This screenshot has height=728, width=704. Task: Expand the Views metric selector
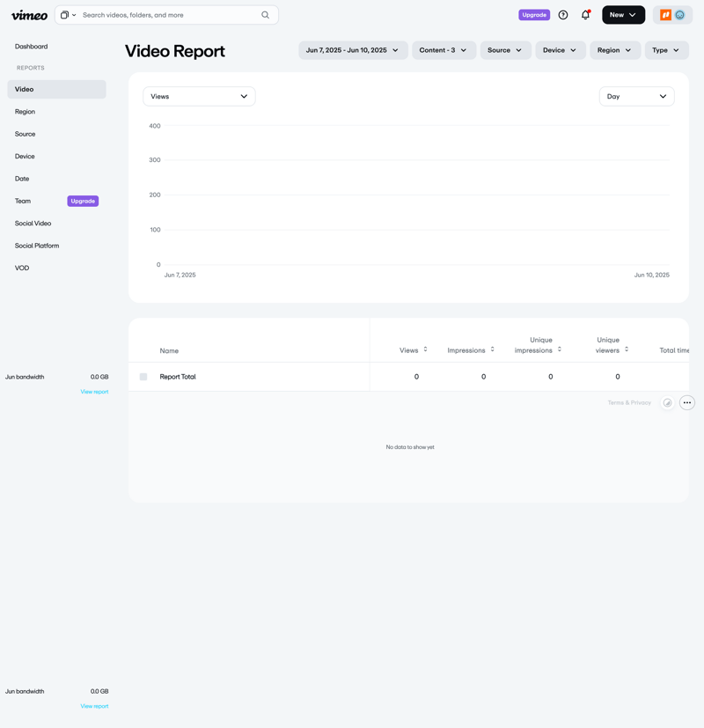[199, 96]
